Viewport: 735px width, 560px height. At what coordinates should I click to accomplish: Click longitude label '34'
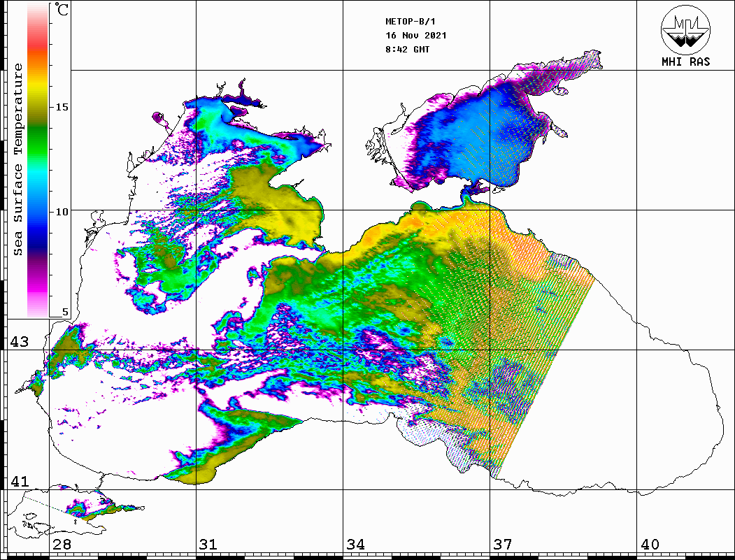pos(355,545)
